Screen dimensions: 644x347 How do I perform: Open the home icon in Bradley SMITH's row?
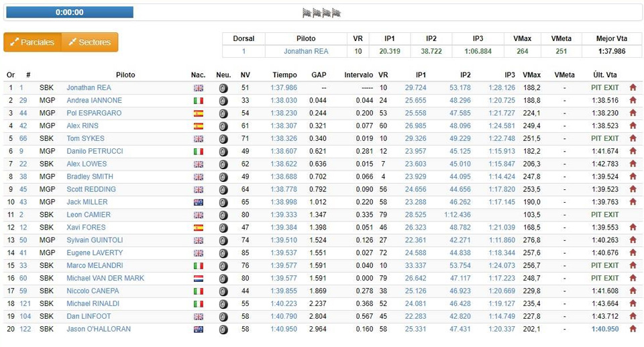633,177
